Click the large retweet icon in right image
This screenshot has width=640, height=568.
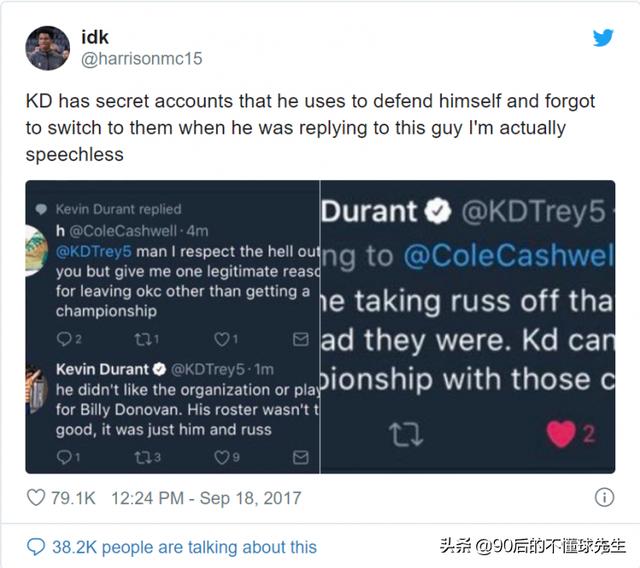pyautogui.click(x=406, y=435)
